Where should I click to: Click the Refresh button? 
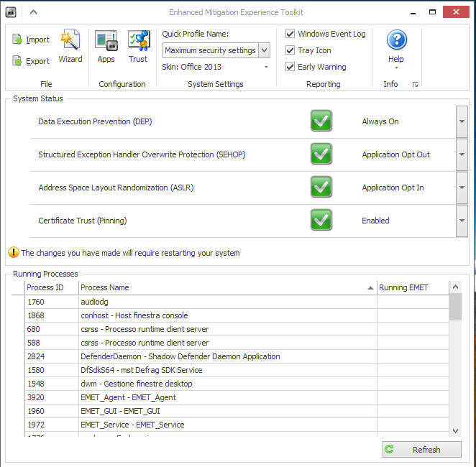(422, 450)
